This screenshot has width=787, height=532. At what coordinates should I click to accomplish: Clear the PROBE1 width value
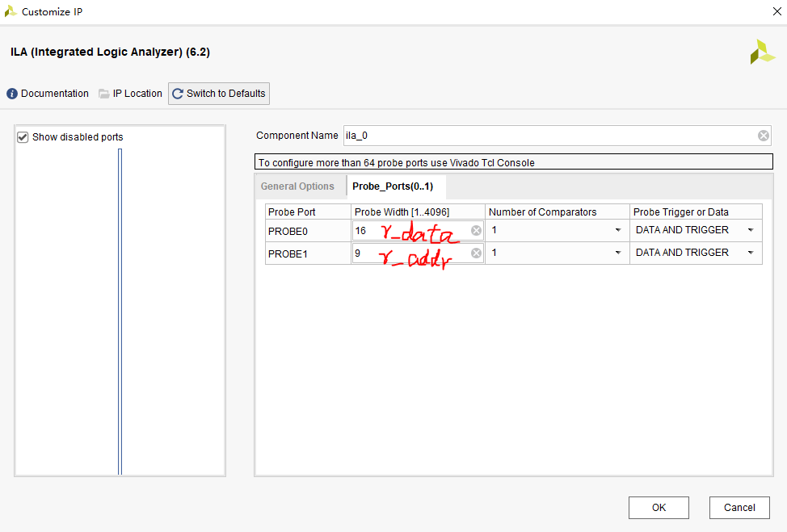[x=476, y=253]
